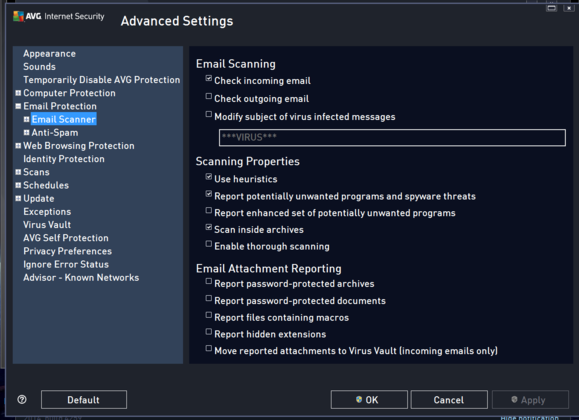Open the help question mark icon
The image size is (579, 420).
(x=22, y=399)
